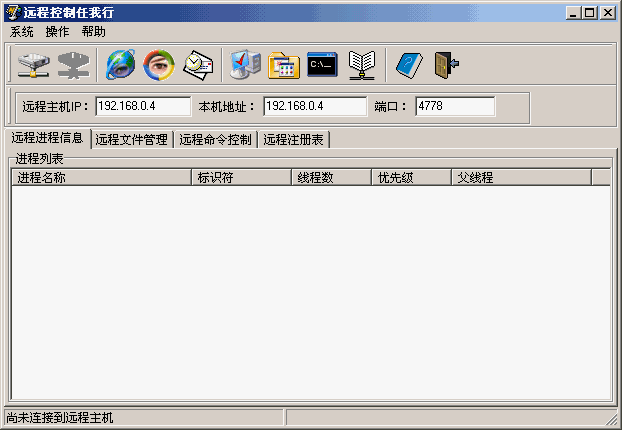Click the 进程名称 column header
This screenshot has height=430, width=622.
100,178
